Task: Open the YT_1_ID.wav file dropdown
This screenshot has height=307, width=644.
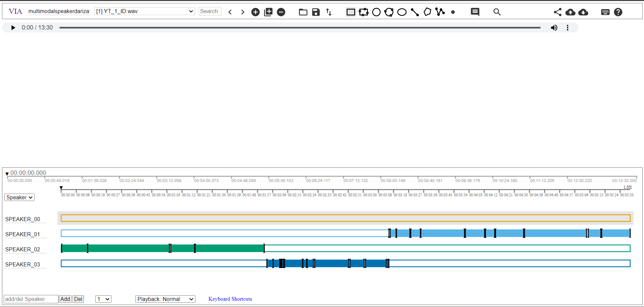Action: click(144, 11)
